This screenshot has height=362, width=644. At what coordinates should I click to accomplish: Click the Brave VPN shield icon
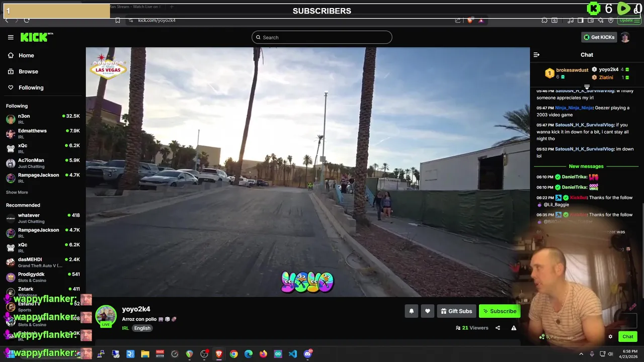click(611, 20)
